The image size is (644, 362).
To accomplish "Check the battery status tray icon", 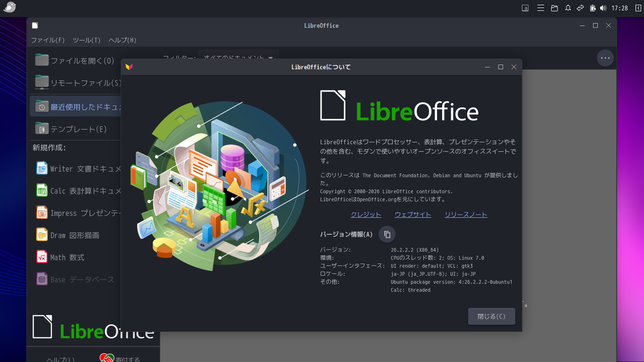I will point(593,8).
